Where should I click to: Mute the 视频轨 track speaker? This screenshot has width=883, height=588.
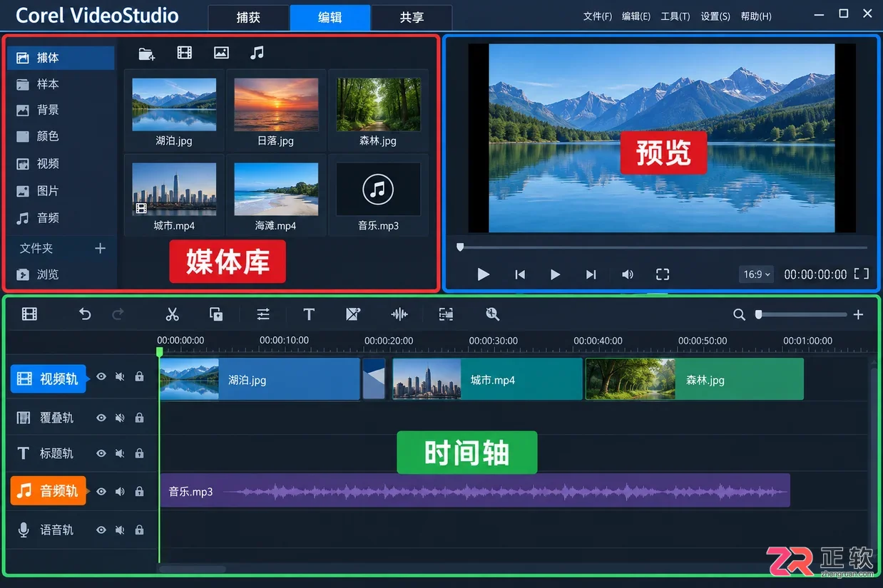click(120, 376)
